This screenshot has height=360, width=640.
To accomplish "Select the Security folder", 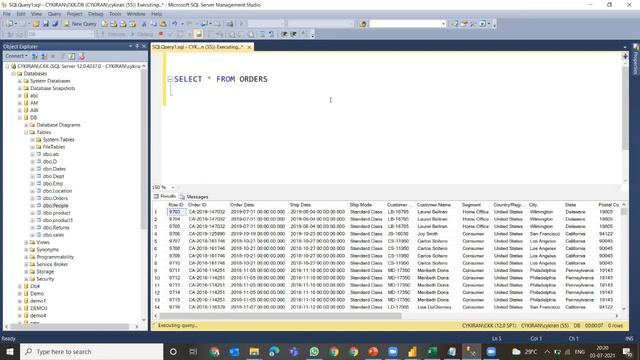I will tap(45, 279).
